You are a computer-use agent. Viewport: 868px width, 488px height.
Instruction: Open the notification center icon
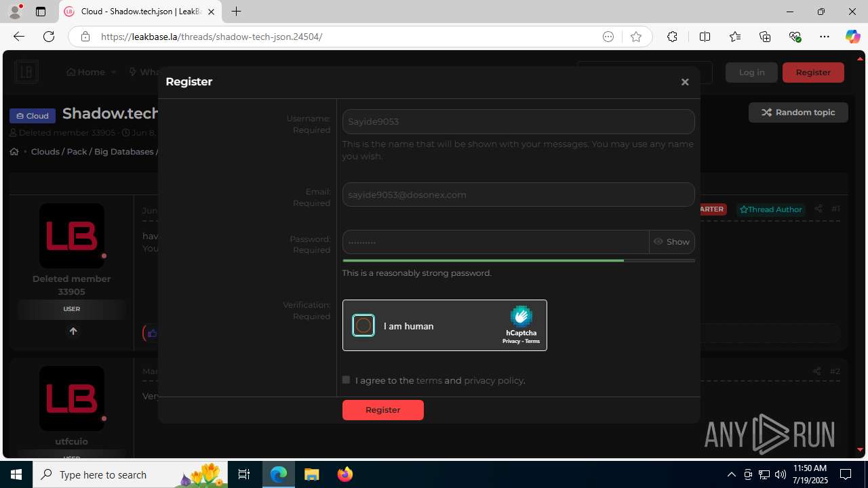(x=846, y=474)
